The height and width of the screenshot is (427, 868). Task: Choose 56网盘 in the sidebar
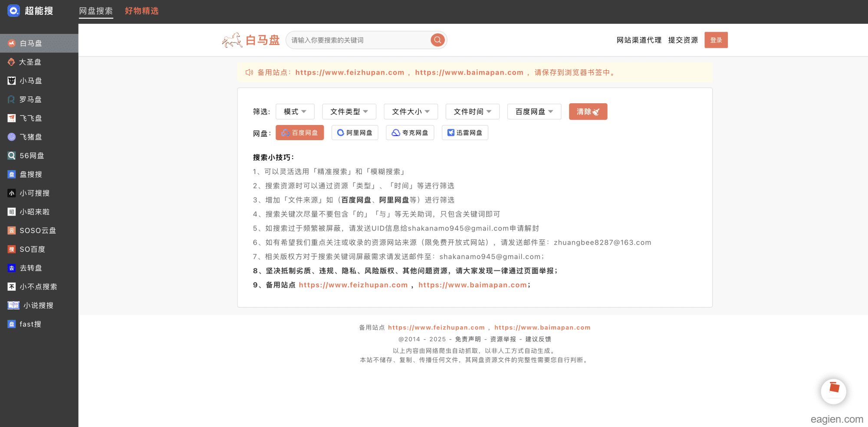31,156
